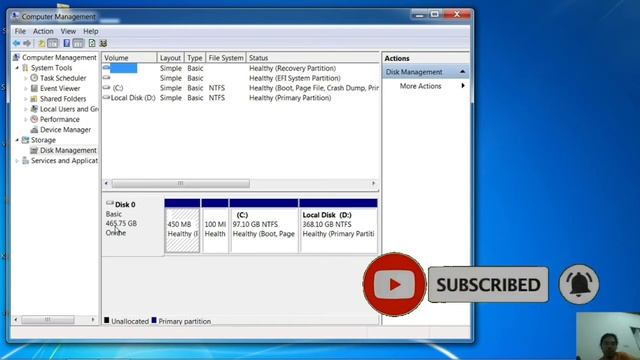Sort by the Status column header
This screenshot has width=640, height=360.
click(313, 58)
